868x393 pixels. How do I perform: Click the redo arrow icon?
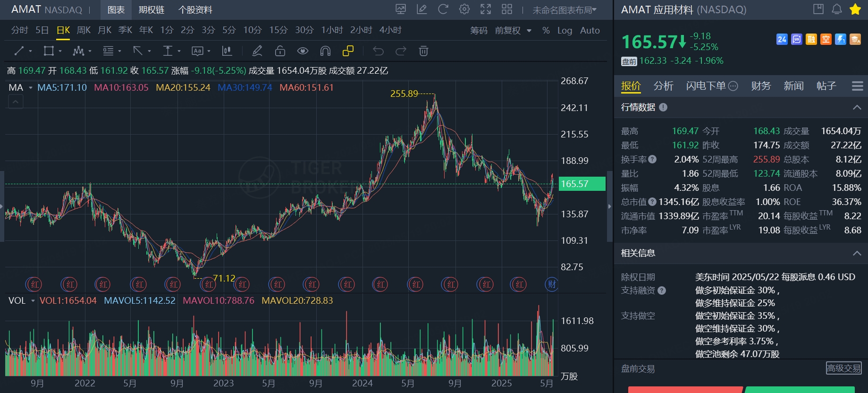pos(401,51)
